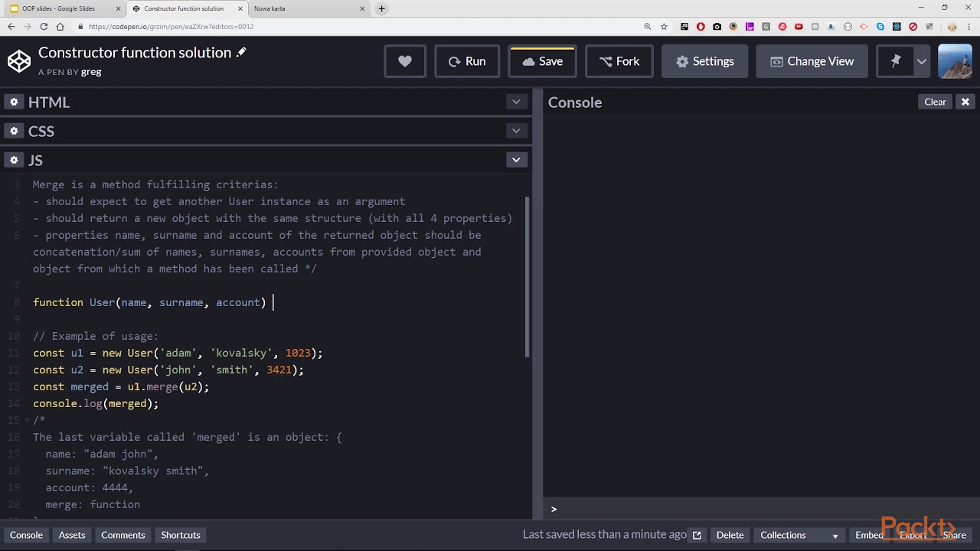Screen dimensions: 980x551
Task: Open the Assets panel
Action: click(x=72, y=535)
